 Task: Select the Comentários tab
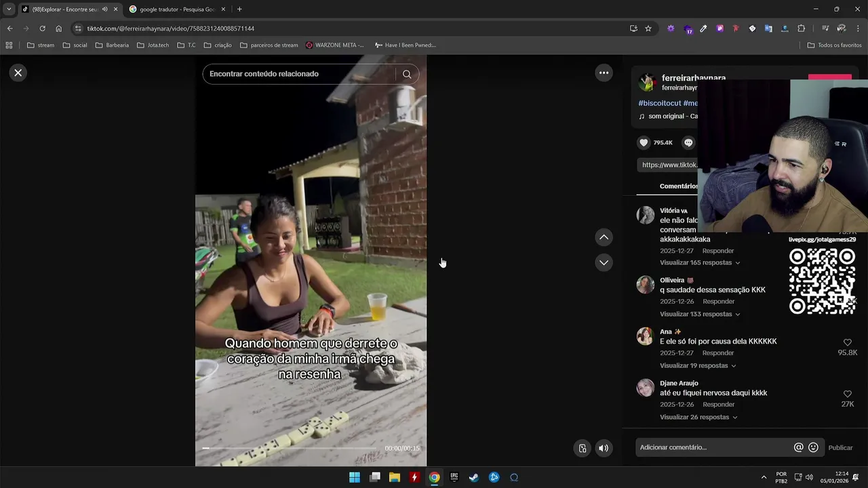pyautogui.click(x=678, y=186)
